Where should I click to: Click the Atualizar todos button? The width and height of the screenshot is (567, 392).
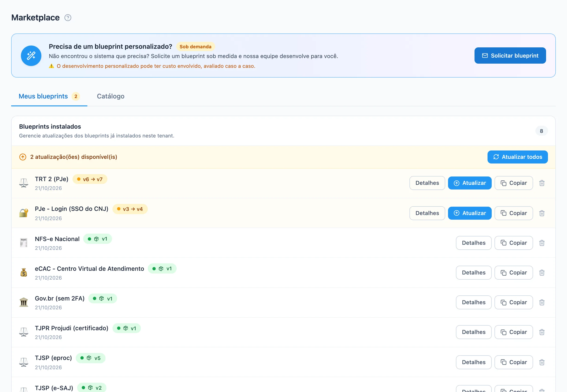[x=517, y=157]
